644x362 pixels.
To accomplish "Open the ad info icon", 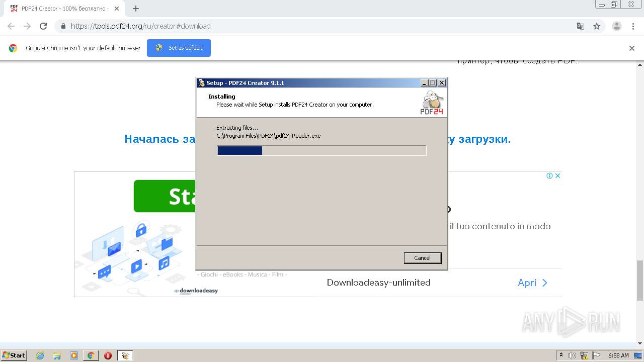I will point(550,175).
